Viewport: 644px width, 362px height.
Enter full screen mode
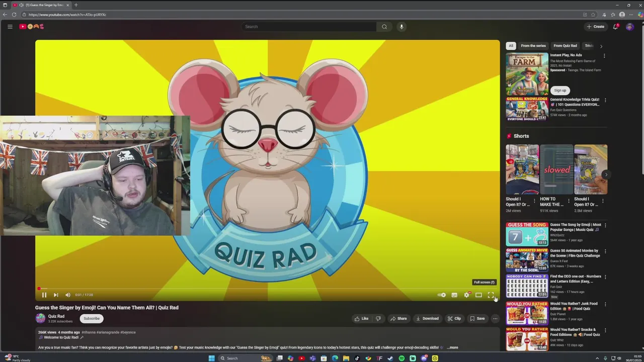coord(491,295)
